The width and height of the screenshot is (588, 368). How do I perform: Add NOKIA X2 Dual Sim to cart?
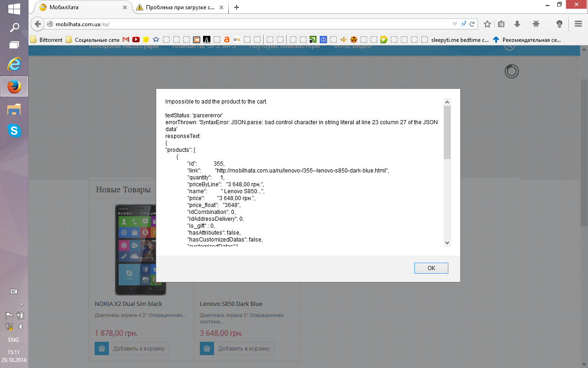click(x=132, y=348)
